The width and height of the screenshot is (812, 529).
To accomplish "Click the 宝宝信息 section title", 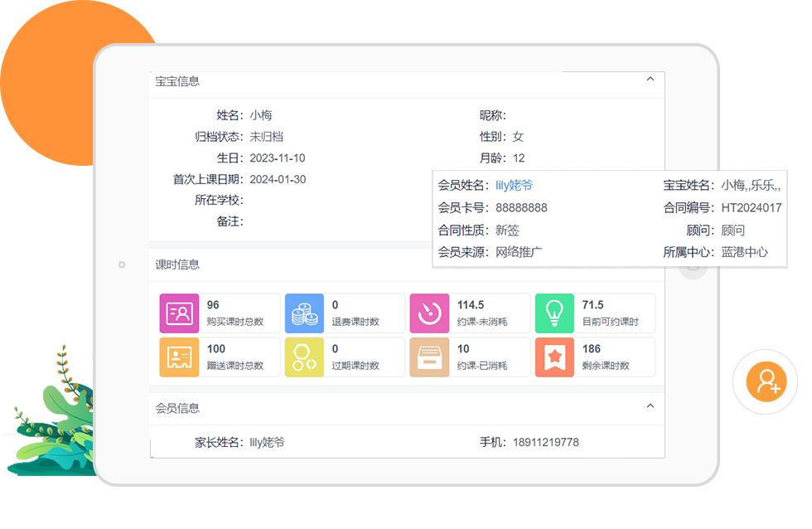I will [177, 81].
